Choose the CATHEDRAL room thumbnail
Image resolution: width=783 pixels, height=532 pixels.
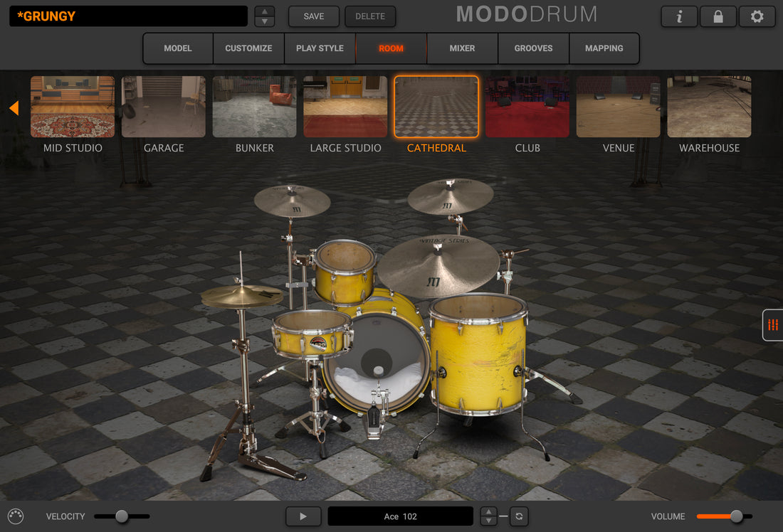pos(436,107)
